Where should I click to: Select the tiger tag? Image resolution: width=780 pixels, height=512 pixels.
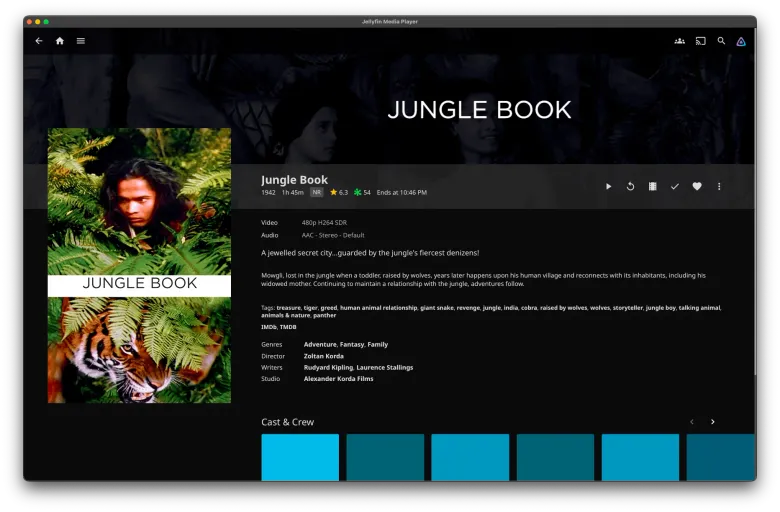pyautogui.click(x=310, y=308)
